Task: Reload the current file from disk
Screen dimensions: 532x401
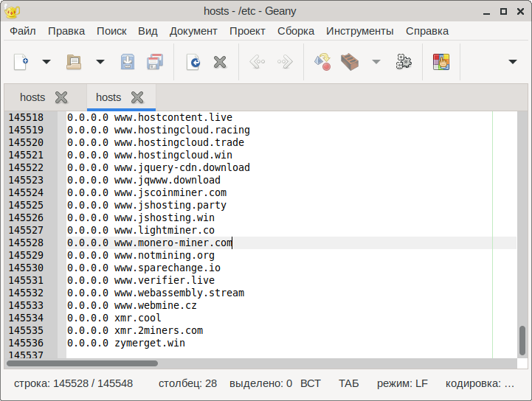Action: 193,62
